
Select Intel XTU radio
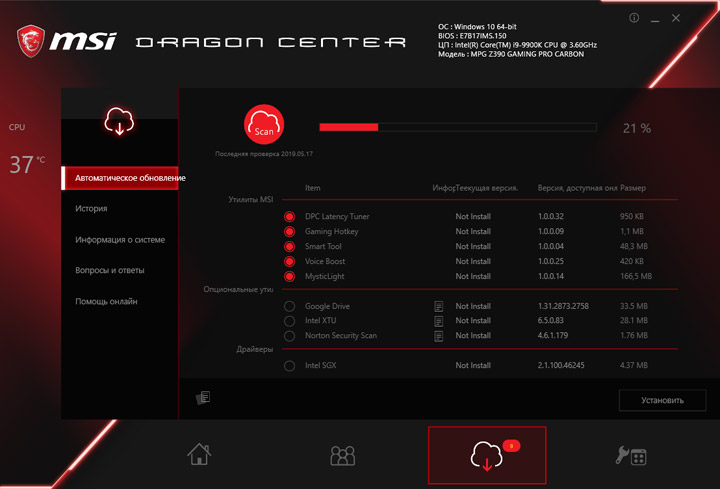click(x=289, y=321)
